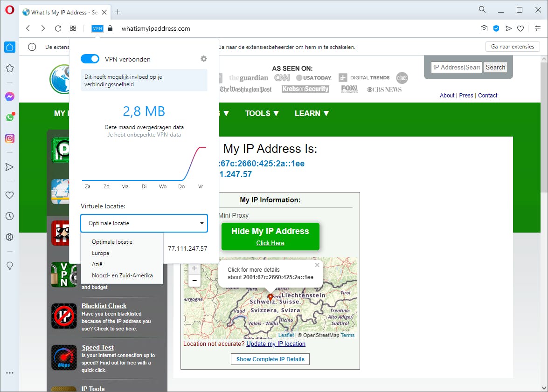Open Settings gear in the sidebar

(x=10, y=237)
